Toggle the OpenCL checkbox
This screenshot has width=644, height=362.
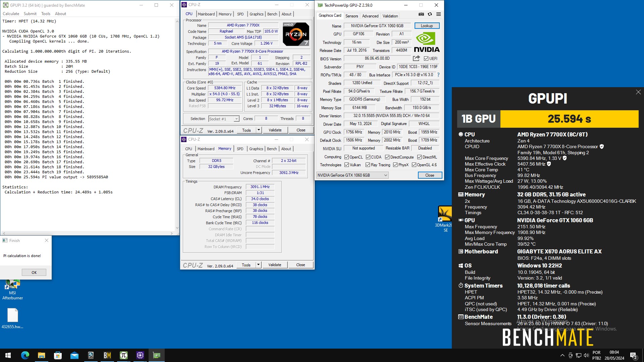pyautogui.click(x=346, y=157)
